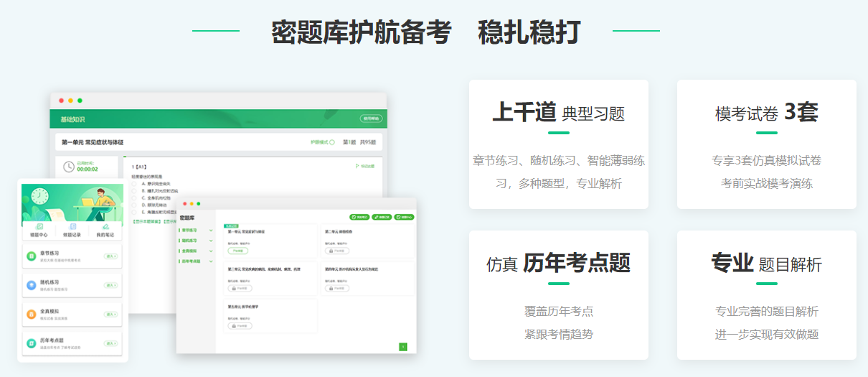Expand 随机练习 chevron in 密题库 sidebar

click(x=210, y=241)
